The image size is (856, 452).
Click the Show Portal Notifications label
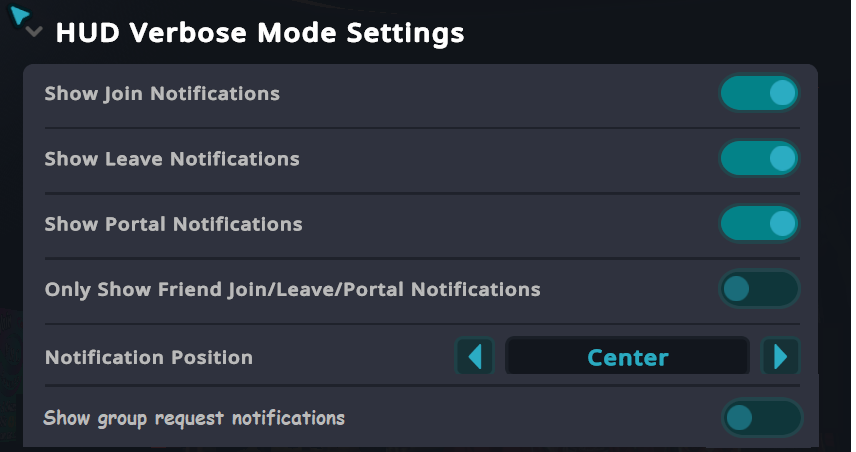coord(173,224)
